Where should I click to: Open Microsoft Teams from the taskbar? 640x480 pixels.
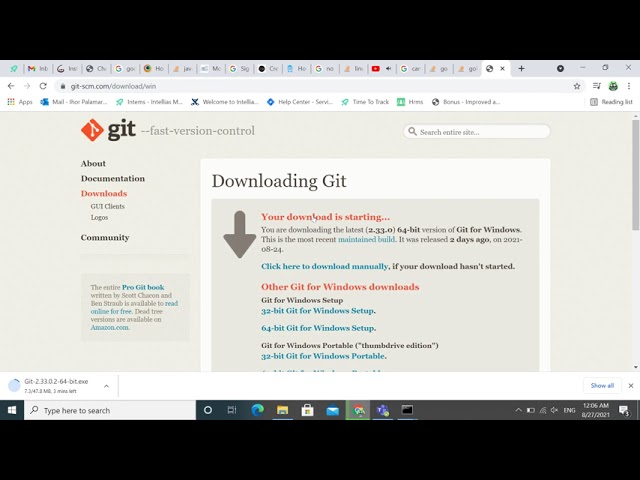tap(382, 410)
